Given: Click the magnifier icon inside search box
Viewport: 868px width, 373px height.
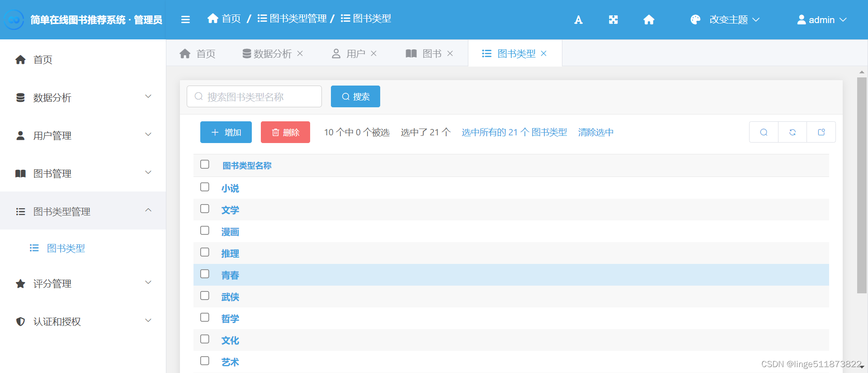Looking at the screenshot, I should pyautogui.click(x=198, y=96).
